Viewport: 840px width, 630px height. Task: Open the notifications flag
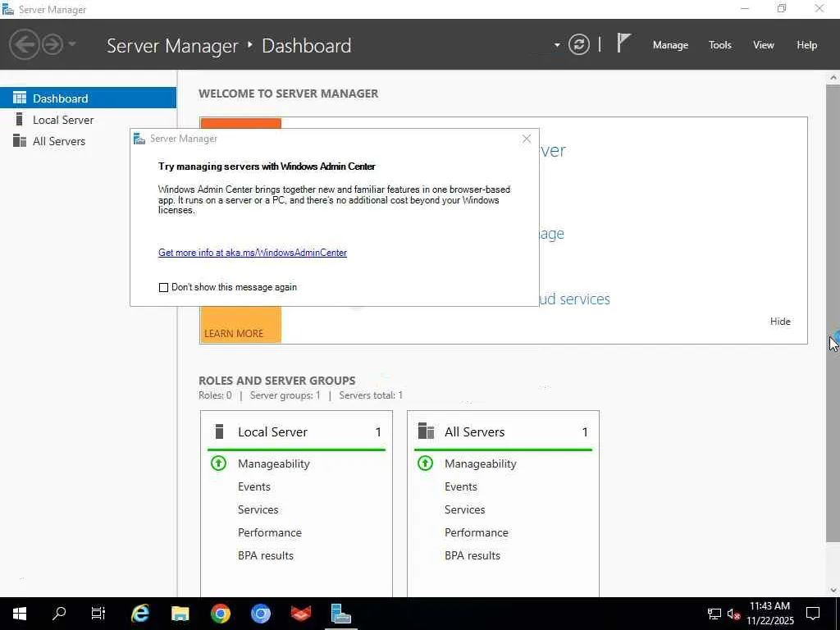tap(623, 43)
